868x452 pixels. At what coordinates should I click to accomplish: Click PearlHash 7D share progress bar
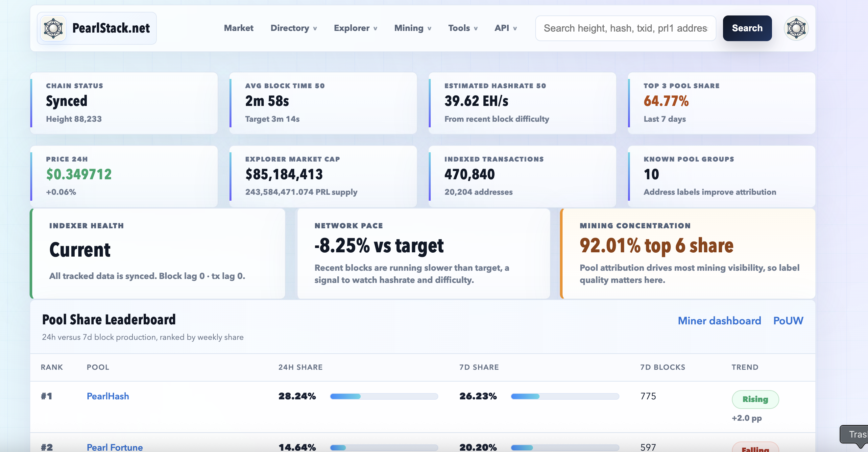(x=565, y=396)
